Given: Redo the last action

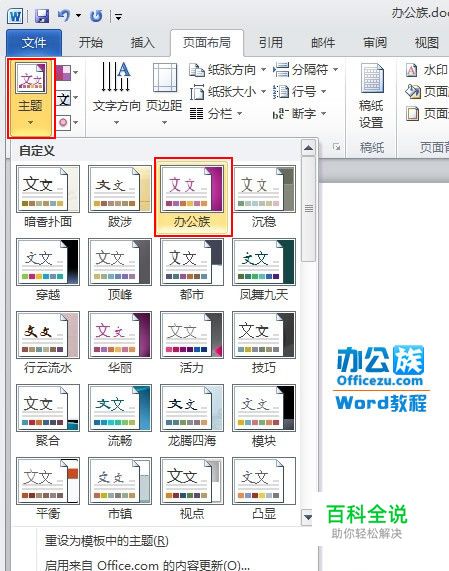Looking at the screenshot, I should click(96, 16).
